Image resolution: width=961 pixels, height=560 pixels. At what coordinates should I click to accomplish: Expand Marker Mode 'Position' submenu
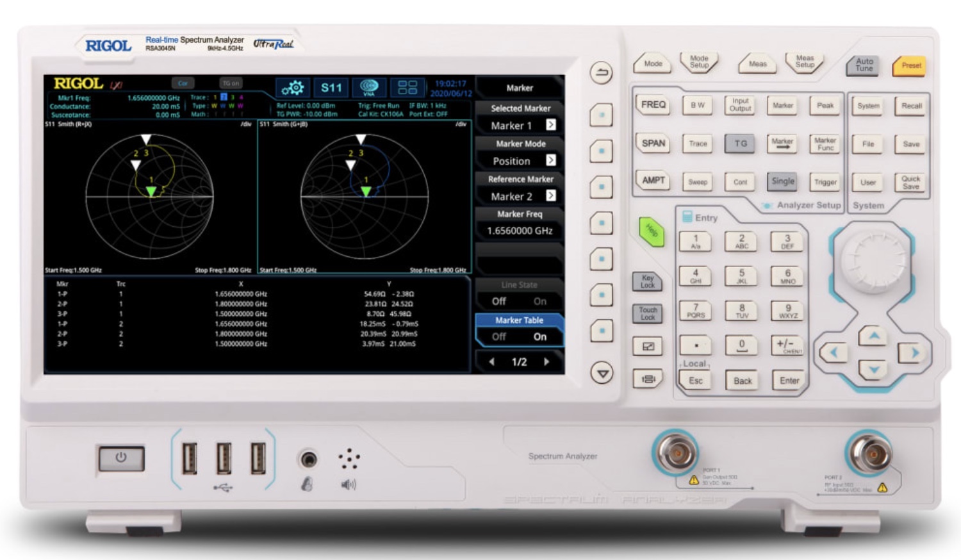click(x=550, y=160)
